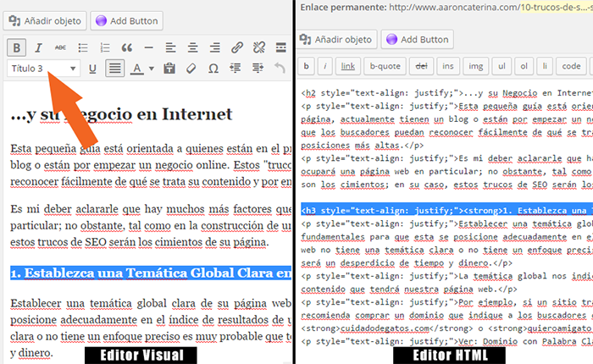Expand the text color picker arrow
The height and width of the screenshot is (364, 593).
pyautogui.click(x=151, y=69)
